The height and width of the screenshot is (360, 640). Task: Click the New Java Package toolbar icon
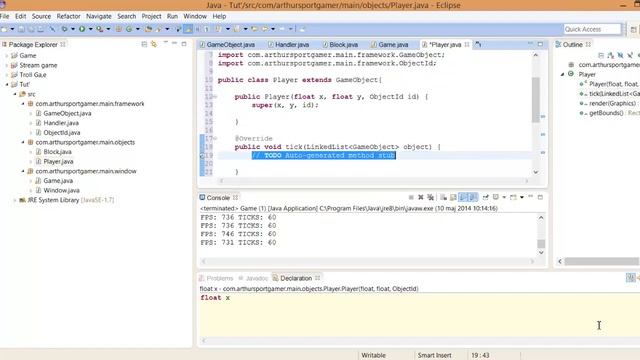118,29
